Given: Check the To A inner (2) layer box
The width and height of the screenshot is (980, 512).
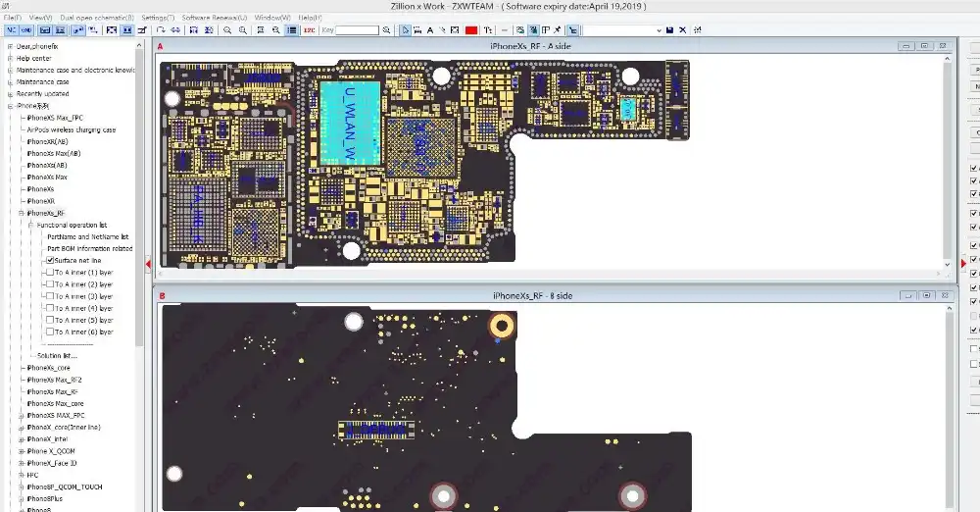Looking at the screenshot, I should pos(50,284).
